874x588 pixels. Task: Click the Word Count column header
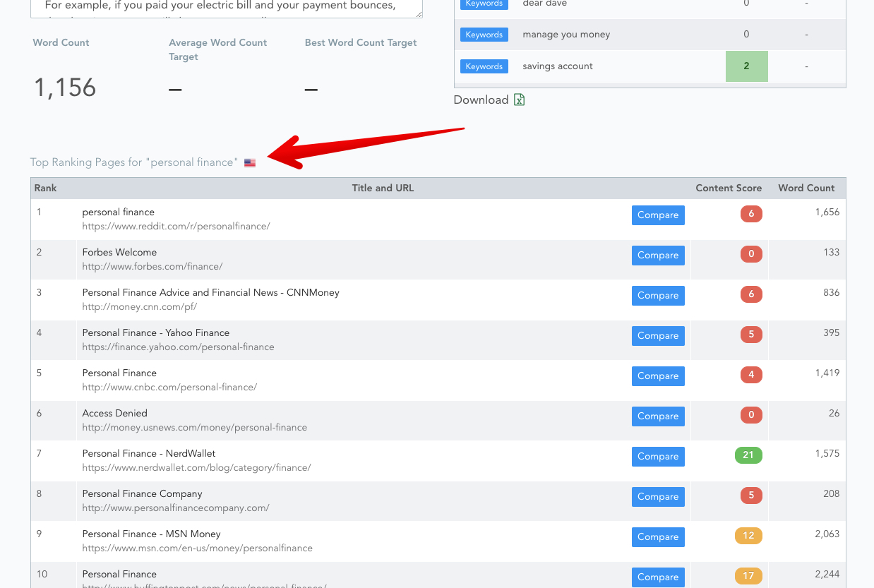click(x=806, y=188)
